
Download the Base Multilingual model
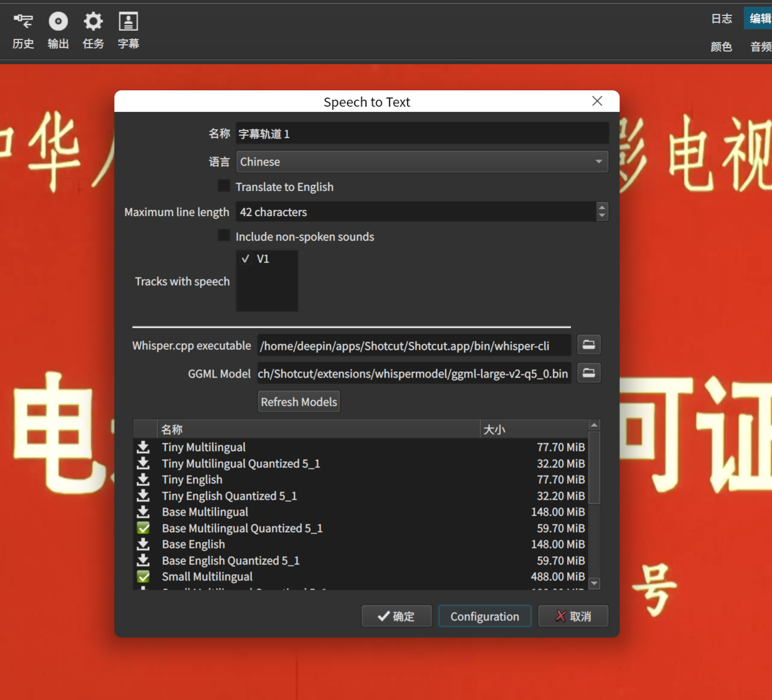tap(143, 512)
